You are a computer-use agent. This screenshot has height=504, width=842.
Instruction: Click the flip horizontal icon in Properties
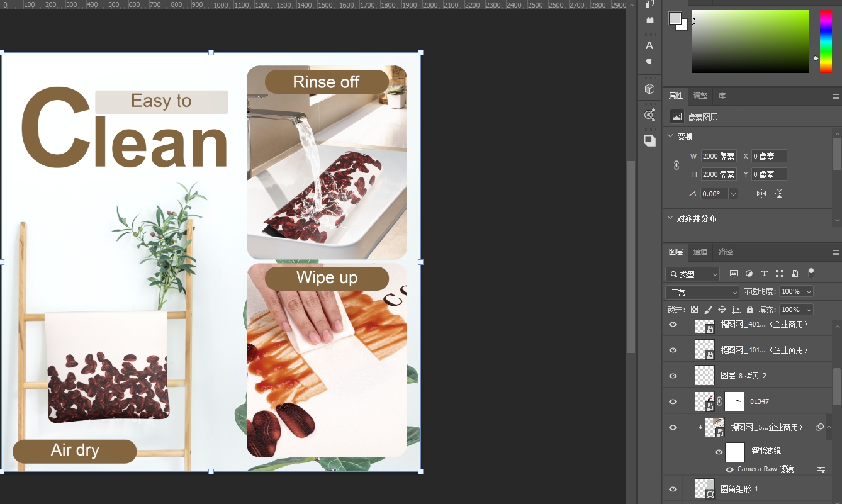tap(761, 194)
